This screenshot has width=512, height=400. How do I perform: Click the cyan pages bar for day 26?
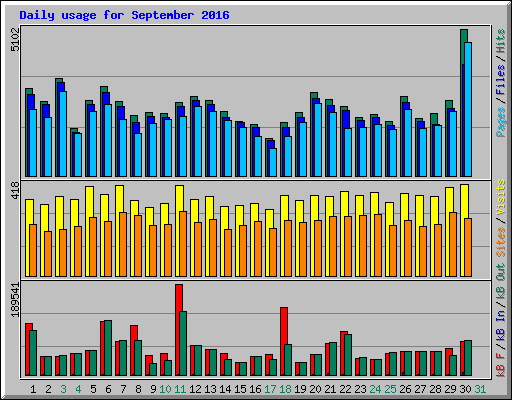[408, 143]
